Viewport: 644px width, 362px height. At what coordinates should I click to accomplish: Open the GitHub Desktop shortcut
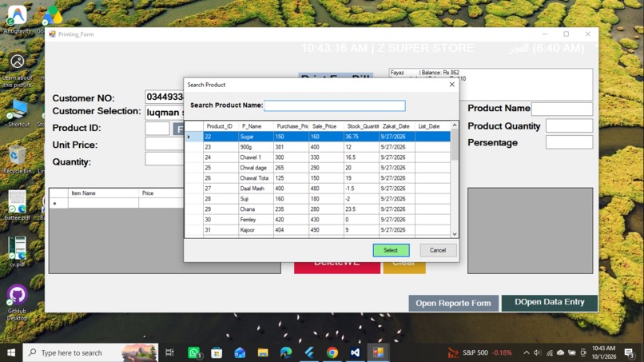[x=18, y=302]
